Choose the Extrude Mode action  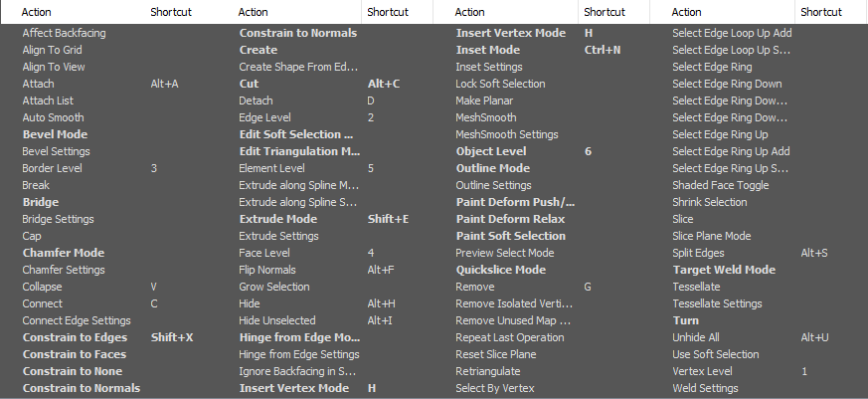[x=277, y=219]
